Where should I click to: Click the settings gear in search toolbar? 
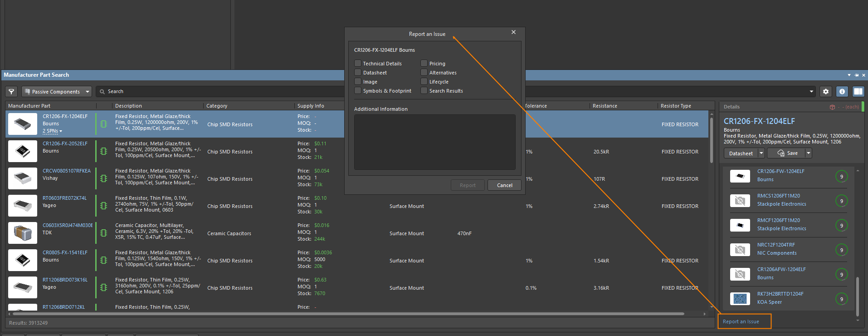(x=826, y=92)
